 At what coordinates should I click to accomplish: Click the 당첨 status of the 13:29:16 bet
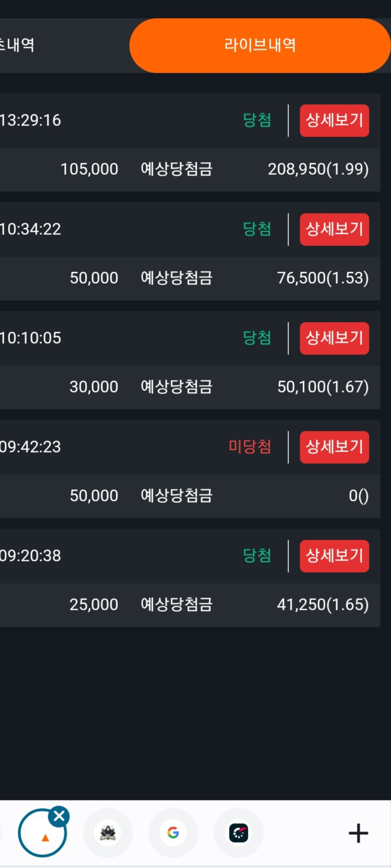click(x=257, y=120)
